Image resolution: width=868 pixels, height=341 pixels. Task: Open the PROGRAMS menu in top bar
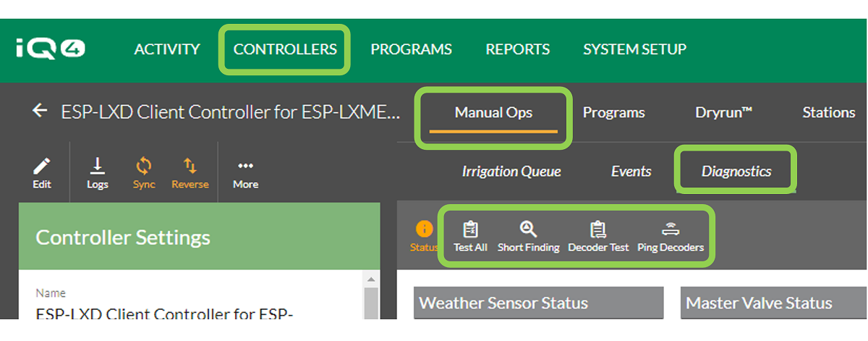coord(411,49)
